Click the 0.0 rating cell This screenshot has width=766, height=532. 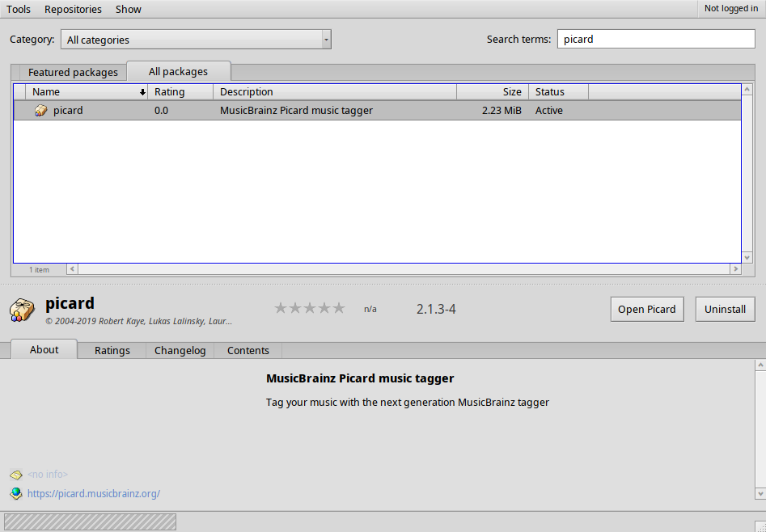tap(161, 111)
